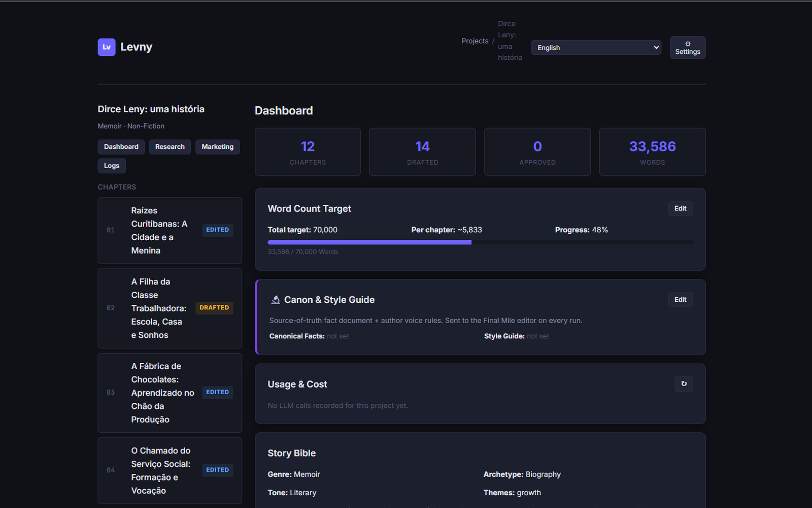The width and height of the screenshot is (812, 508).
Task: Click the 'Memoir · Non-Fiction' subtitle
Action: tap(131, 126)
